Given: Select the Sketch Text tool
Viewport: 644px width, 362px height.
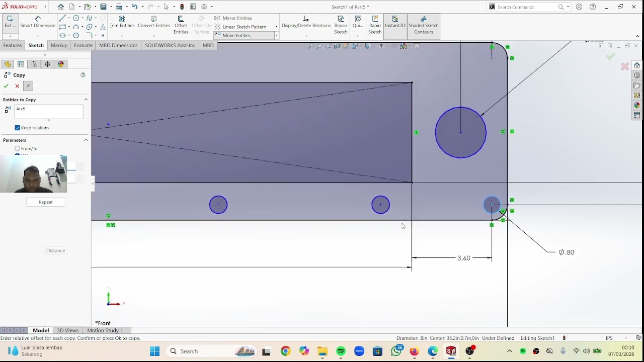Looking at the screenshot, I should tap(103, 27).
